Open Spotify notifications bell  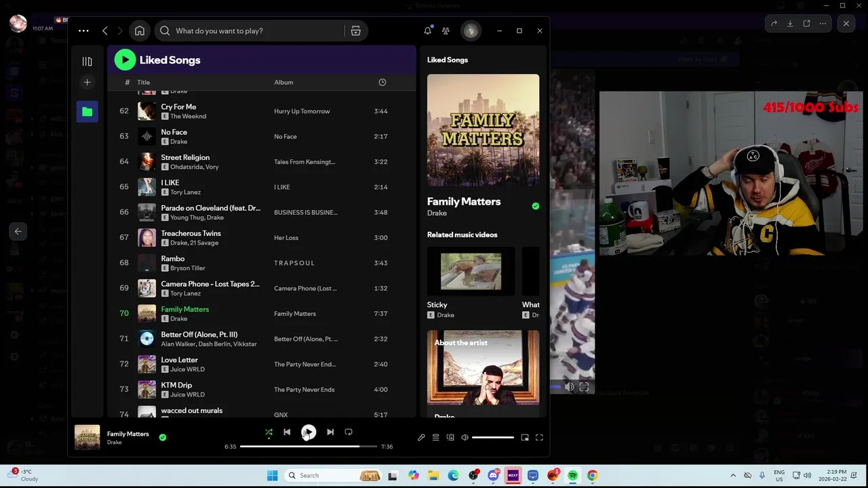(428, 30)
